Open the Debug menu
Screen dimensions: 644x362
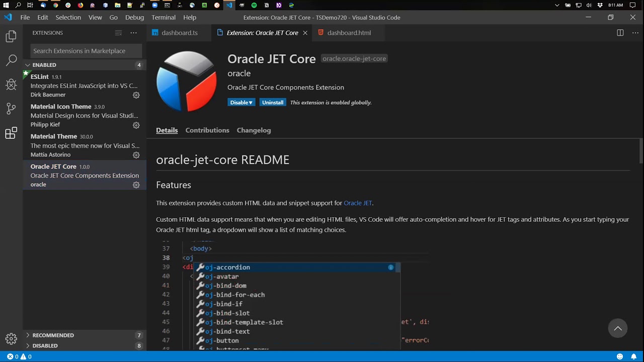tap(134, 17)
